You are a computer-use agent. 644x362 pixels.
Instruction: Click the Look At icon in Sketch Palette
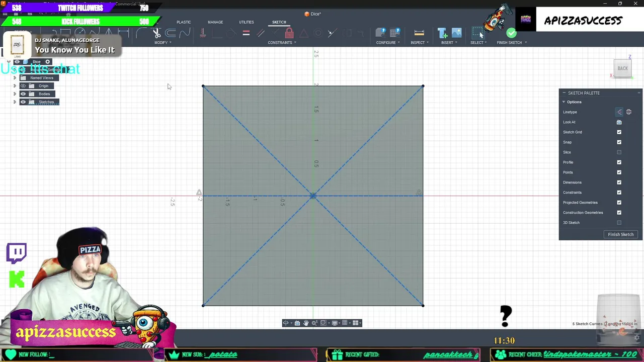619,122
